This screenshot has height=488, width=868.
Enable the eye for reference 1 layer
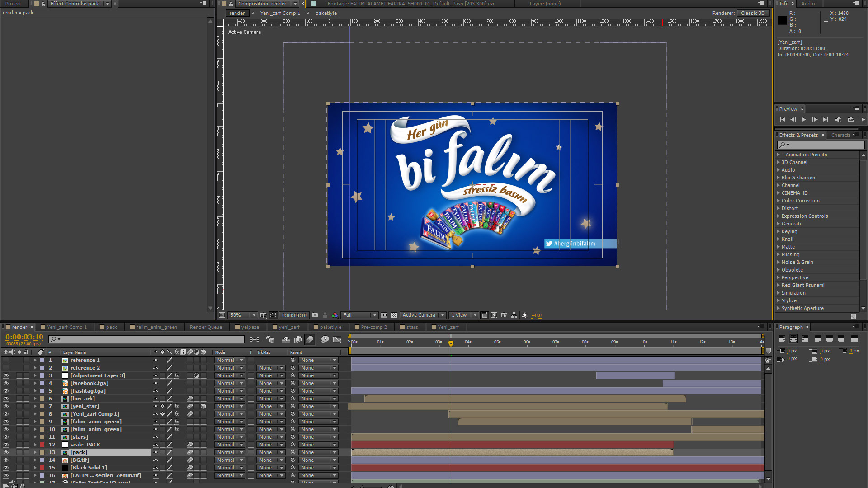click(x=6, y=360)
